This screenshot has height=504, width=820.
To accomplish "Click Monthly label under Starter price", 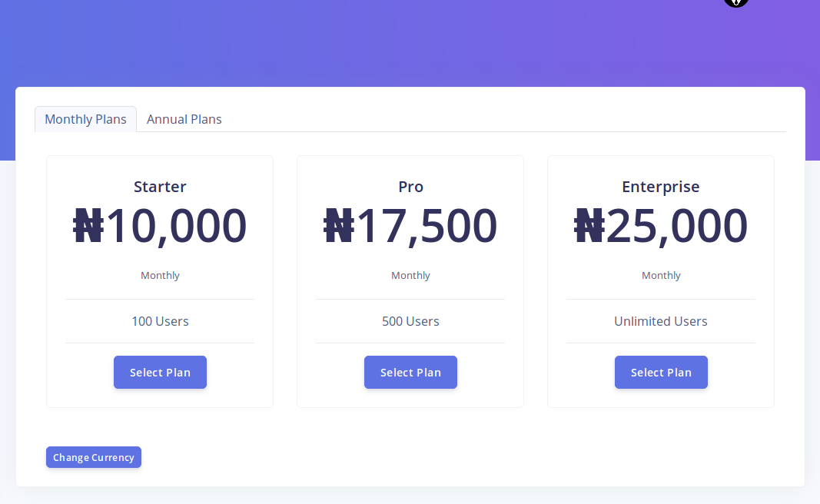I will tap(160, 275).
